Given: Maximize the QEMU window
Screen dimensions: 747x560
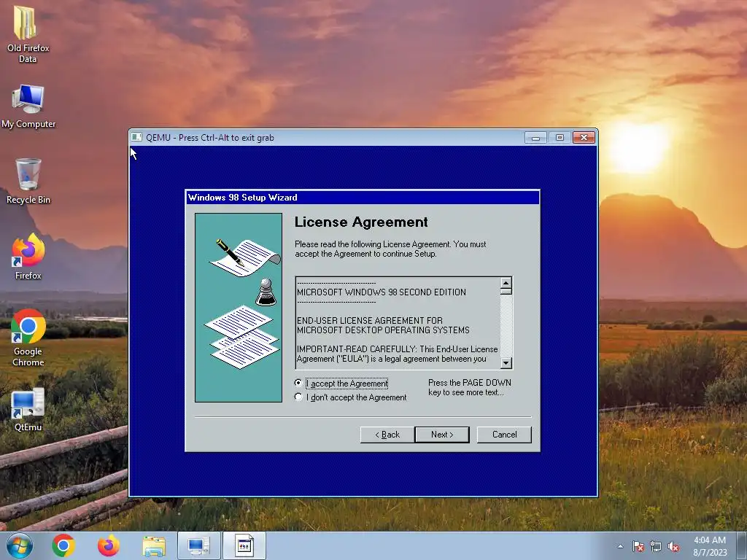Looking at the screenshot, I should click(560, 138).
